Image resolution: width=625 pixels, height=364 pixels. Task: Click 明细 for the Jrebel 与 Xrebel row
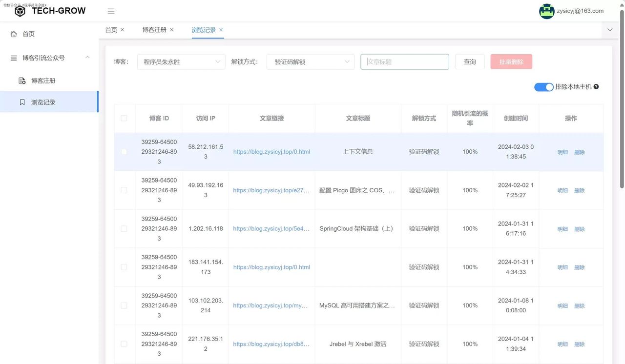562,344
